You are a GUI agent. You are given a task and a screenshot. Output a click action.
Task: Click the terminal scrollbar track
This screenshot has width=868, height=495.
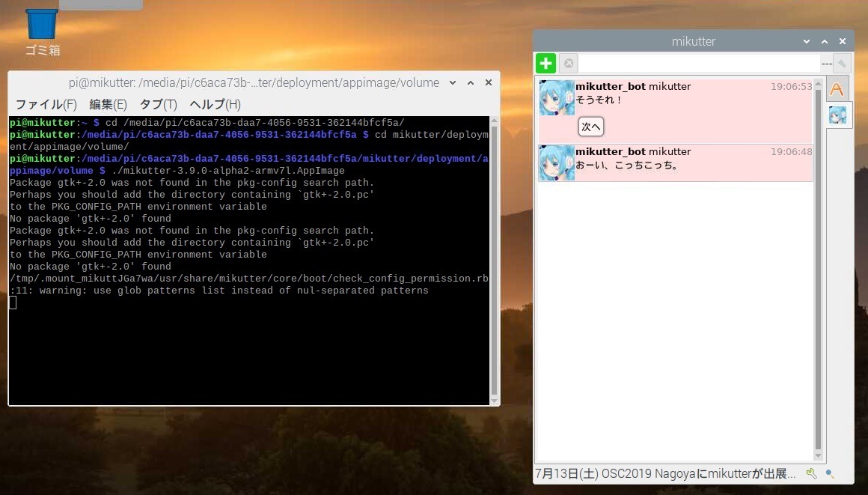495,261
